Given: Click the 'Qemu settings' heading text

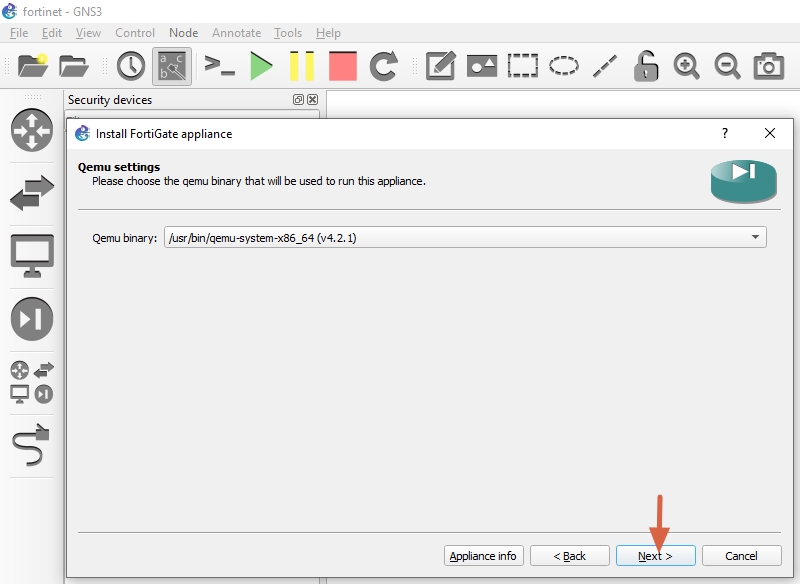Looking at the screenshot, I should (x=119, y=167).
